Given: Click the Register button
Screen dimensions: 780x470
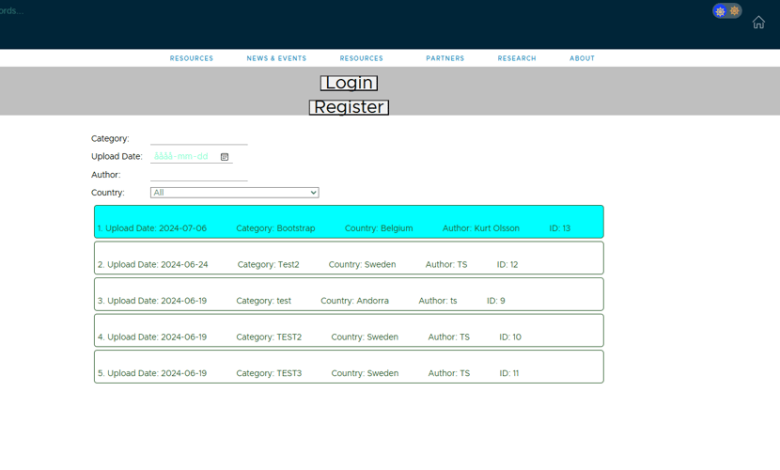Looking at the screenshot, I should point(349,107).
